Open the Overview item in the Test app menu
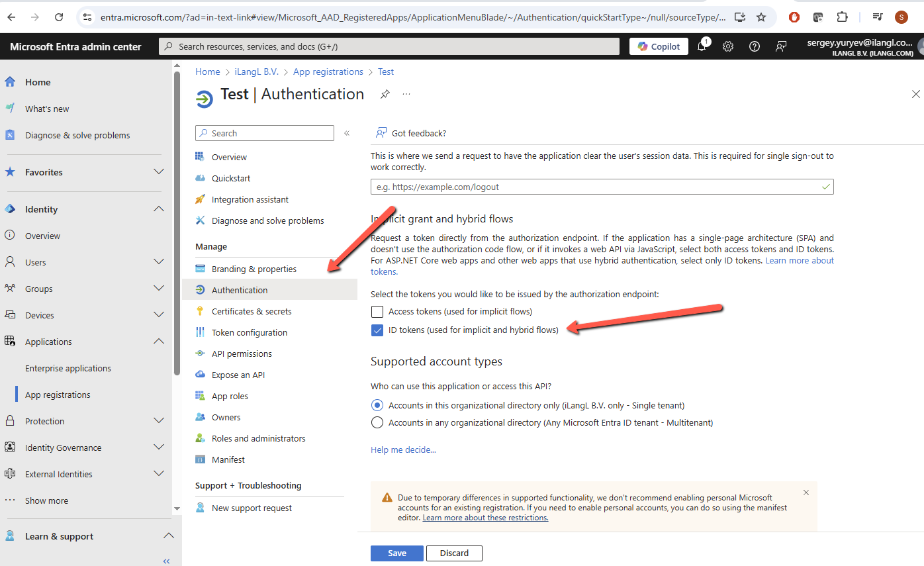924x566 pixels. (229, 157)
